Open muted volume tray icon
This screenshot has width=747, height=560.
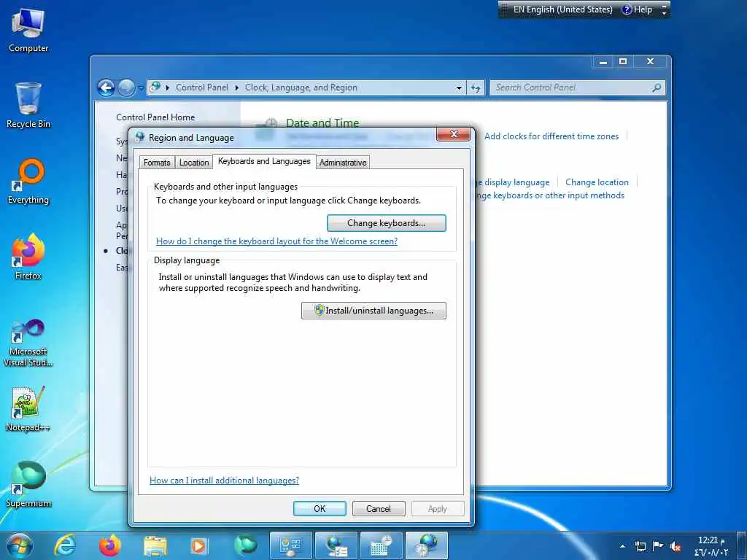pos(675,546)
